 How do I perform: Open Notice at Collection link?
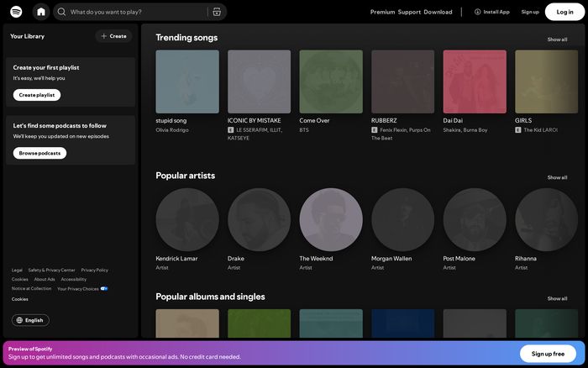(32, 288)
